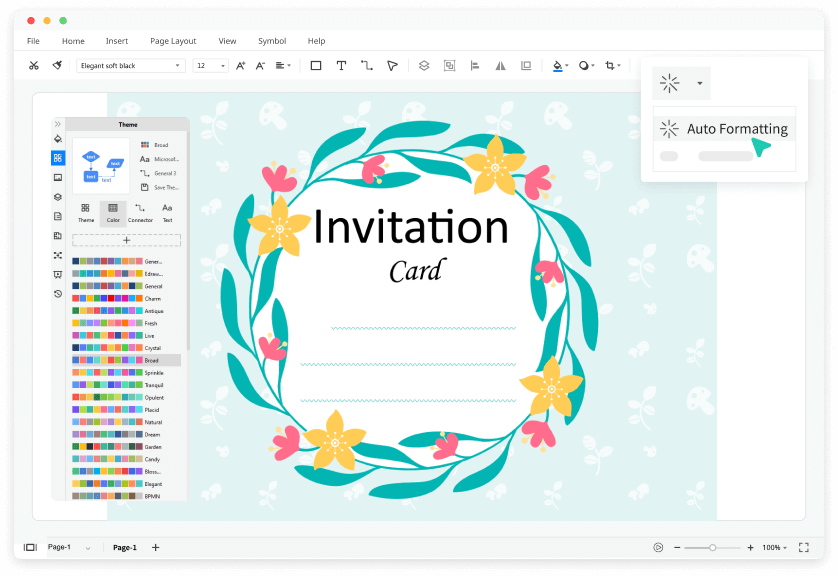Viewport: 838px width, 576px height.
Task: Expand the Auto Formatting dropdown arrow
Action: (700, 83)
